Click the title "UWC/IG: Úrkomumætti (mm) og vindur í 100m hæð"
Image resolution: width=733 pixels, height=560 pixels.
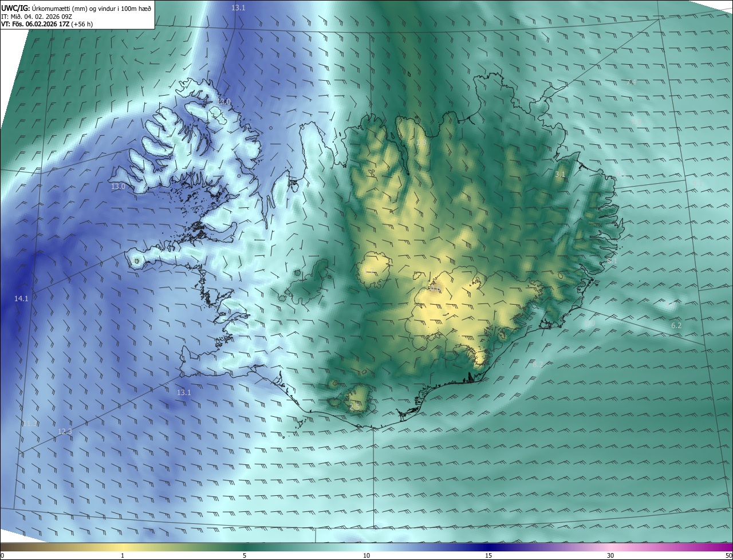tap(76, 8)
